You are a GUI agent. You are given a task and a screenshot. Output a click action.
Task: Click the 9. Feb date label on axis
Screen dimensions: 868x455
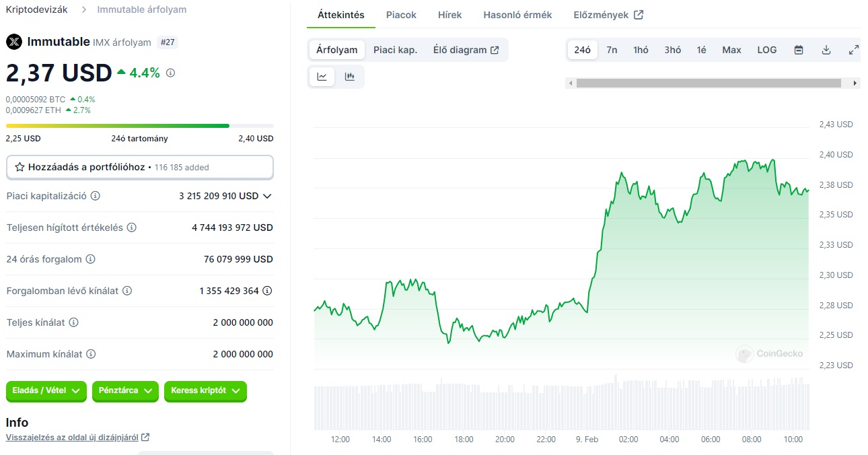(x=587, y=440)
